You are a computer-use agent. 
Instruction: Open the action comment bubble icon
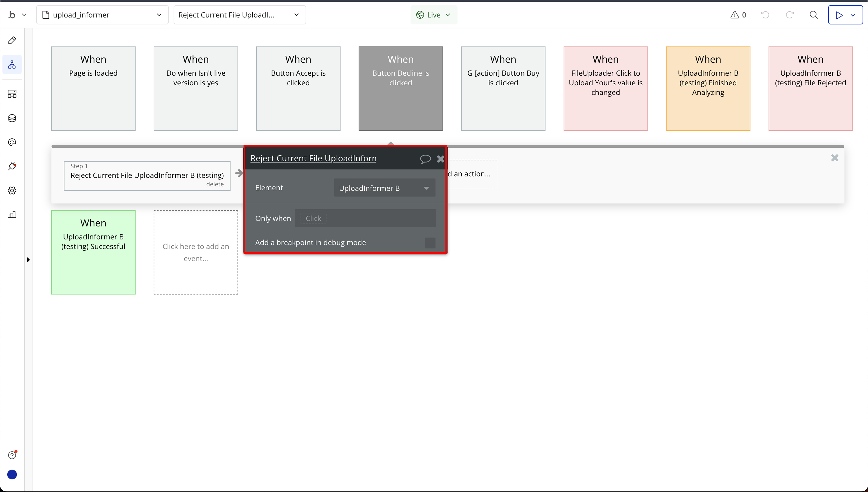point(425,159)
